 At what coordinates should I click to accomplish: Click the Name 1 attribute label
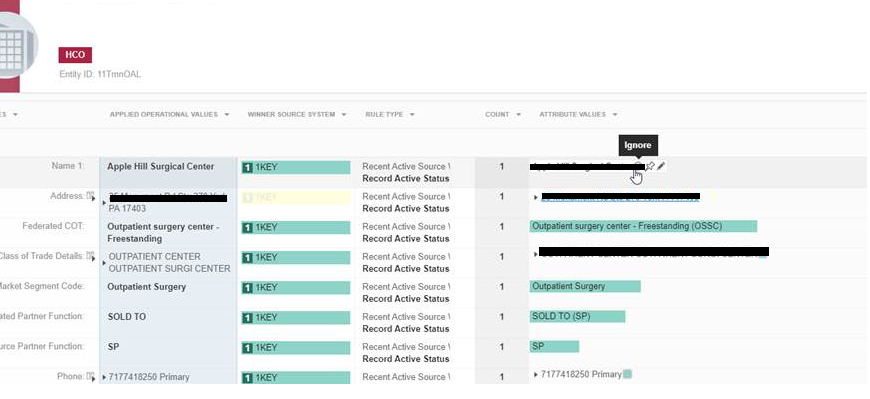[x=68, y=166]
